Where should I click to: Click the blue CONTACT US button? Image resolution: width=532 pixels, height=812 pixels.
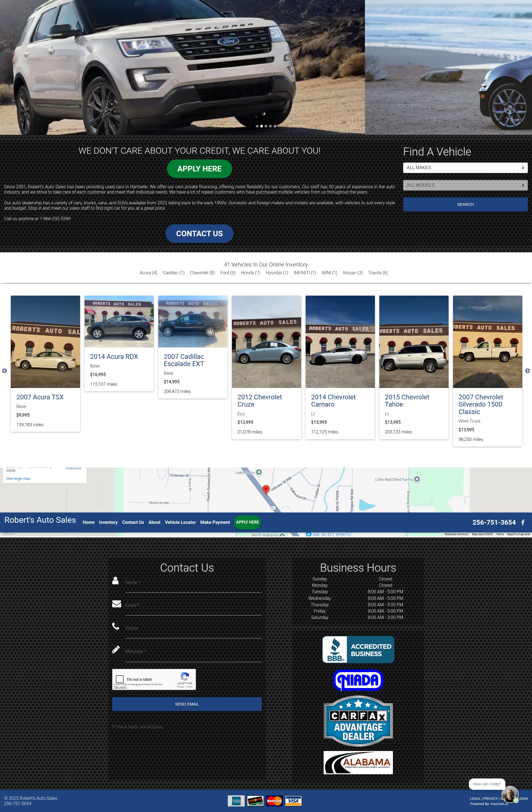coord(199,234)
